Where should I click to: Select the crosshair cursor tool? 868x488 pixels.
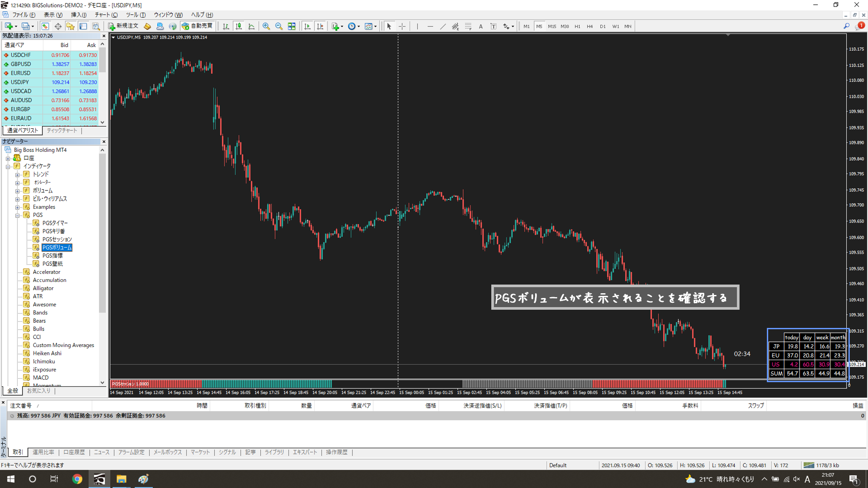(402, 26)
